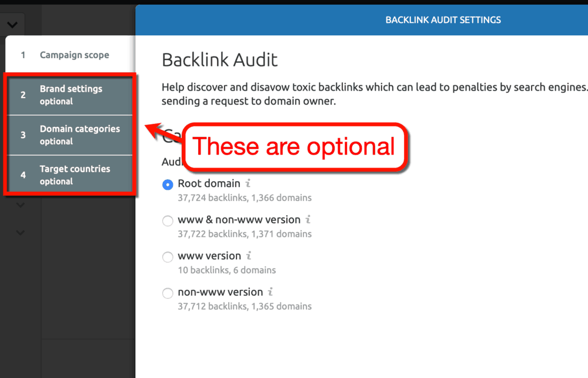The height and width of the screenshot is (378, 588).
Task: Pick the non-www version scope option
Action: [x=168, y=293]
